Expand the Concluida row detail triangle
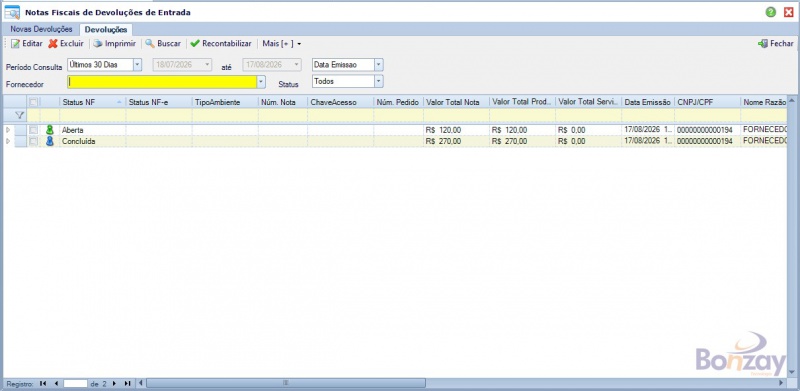 click(8, 141)
